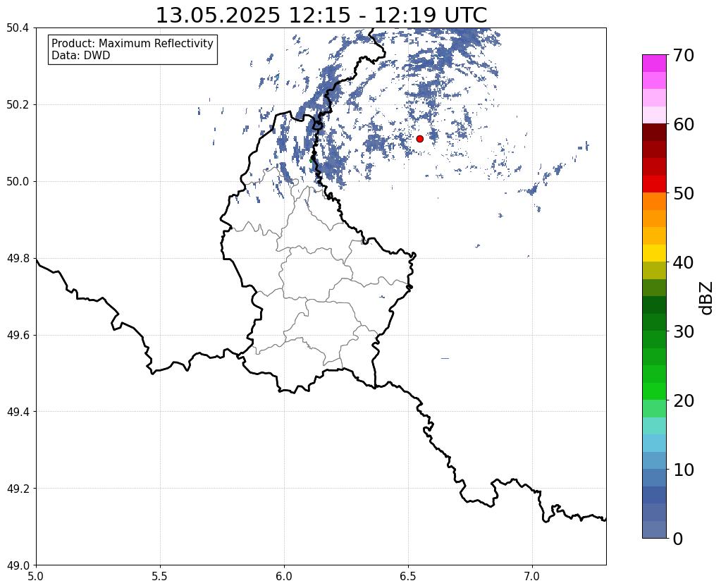
Task: Click the colorbar tick label 70
Action: pyautogui.click(x=683, y=55)
